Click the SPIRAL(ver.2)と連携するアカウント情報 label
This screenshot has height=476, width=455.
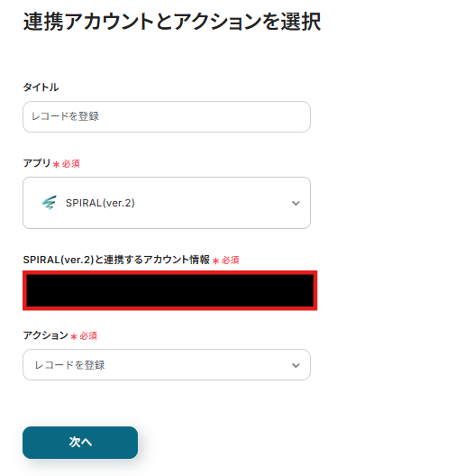click(x=116, y=260)
